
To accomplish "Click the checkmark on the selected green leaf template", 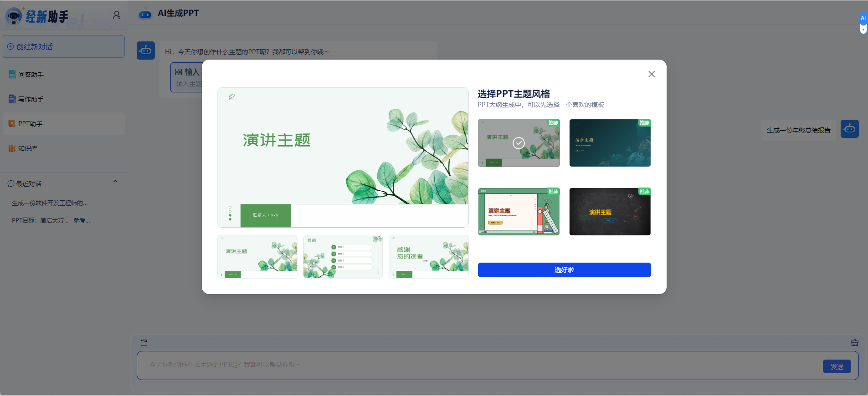I will point(519,143).
